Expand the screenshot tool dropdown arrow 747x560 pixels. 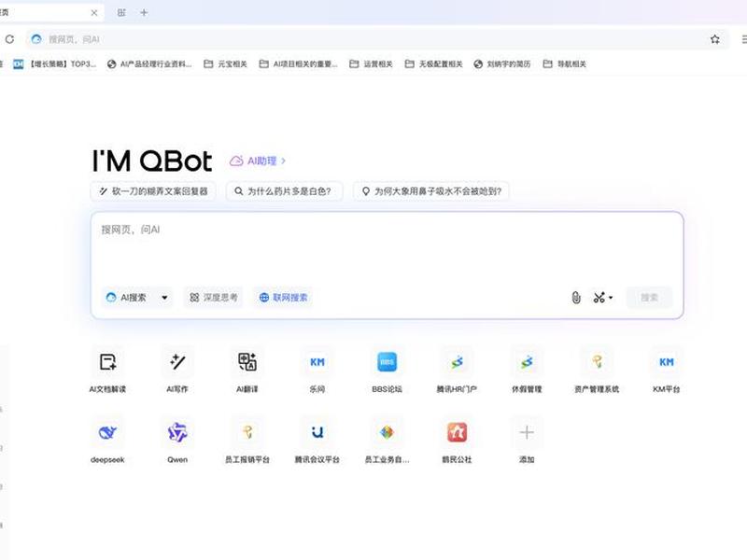coord(611,298)
